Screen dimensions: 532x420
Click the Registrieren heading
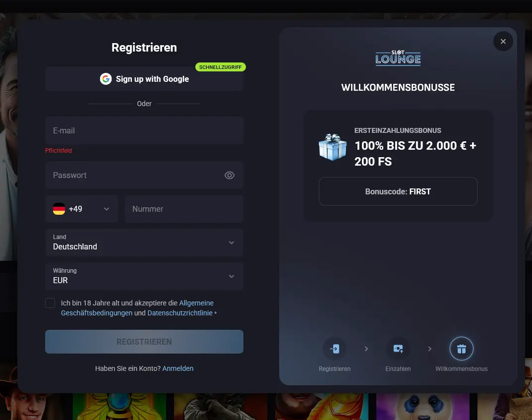pyautogui.click(x=144, y=48)
